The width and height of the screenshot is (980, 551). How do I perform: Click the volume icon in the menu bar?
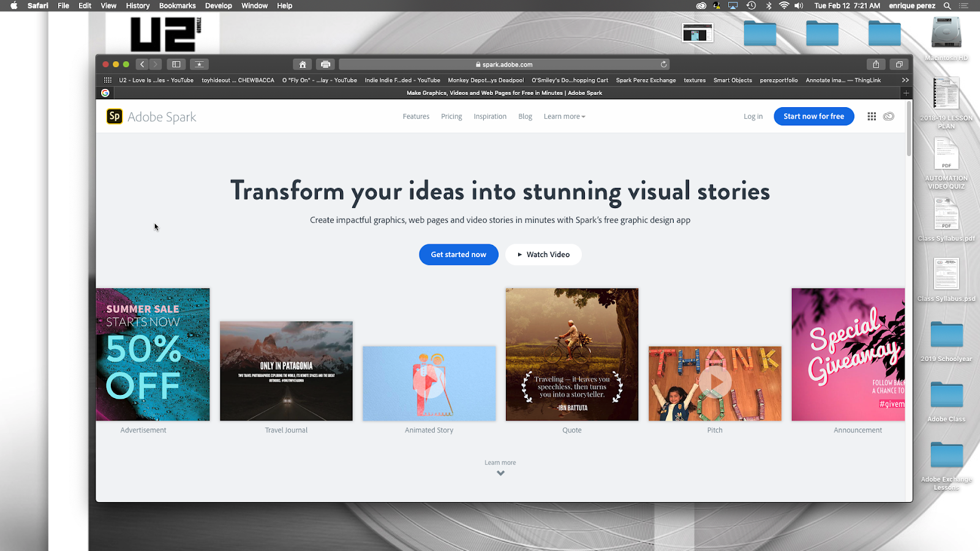tap(799, 6)
